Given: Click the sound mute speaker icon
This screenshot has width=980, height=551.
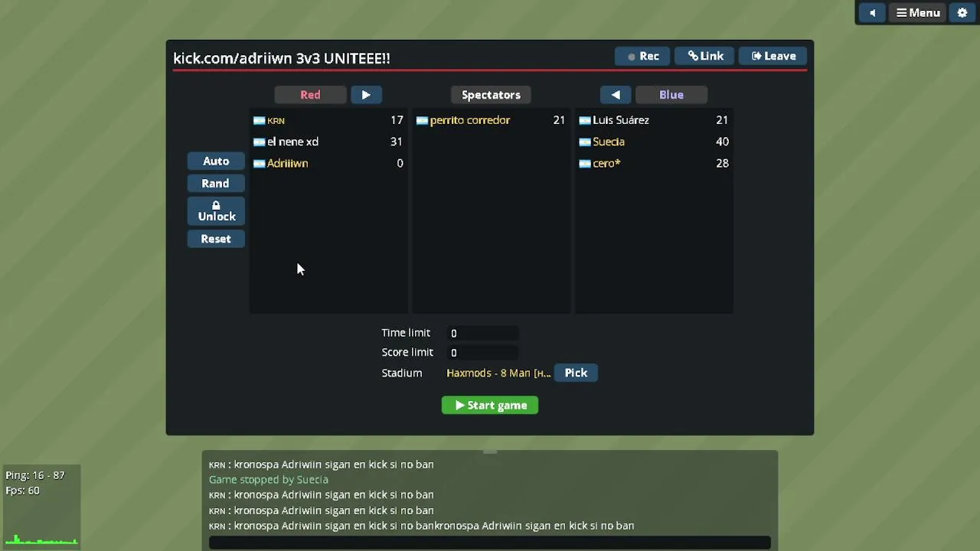Looking at the screenshot, I should pos(872,13).
